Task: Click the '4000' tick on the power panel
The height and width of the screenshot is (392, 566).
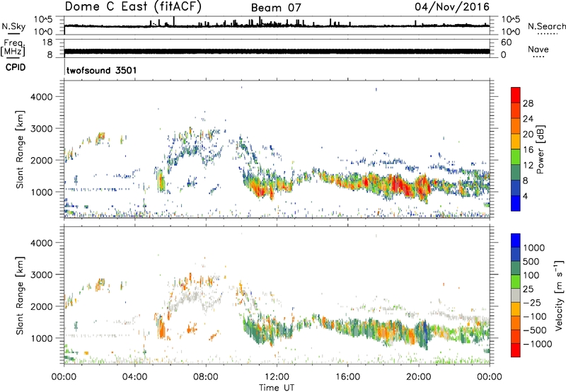Action: 41,97
